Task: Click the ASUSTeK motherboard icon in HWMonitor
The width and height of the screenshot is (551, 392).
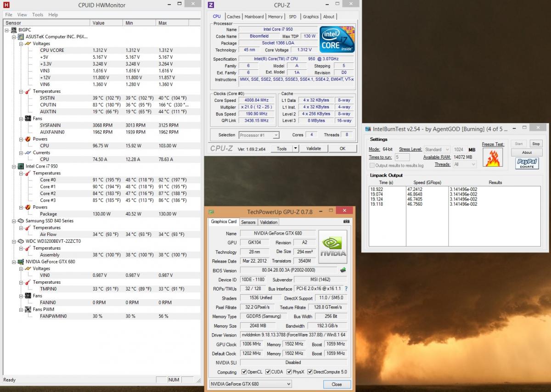Action: 21,37
